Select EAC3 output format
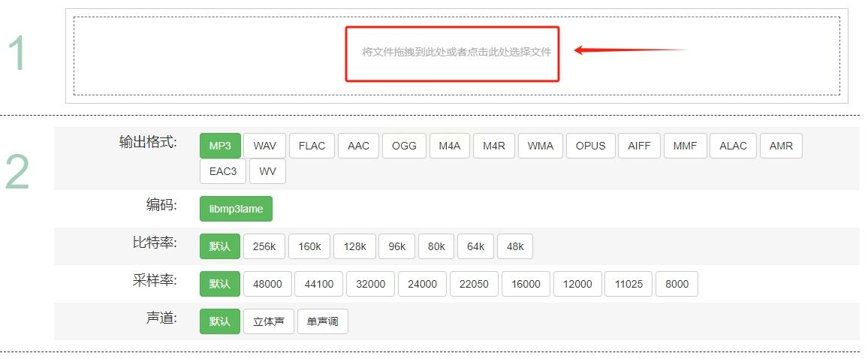Image resolution: width=868 pixels, height=359 pixels. coord(223,171)
